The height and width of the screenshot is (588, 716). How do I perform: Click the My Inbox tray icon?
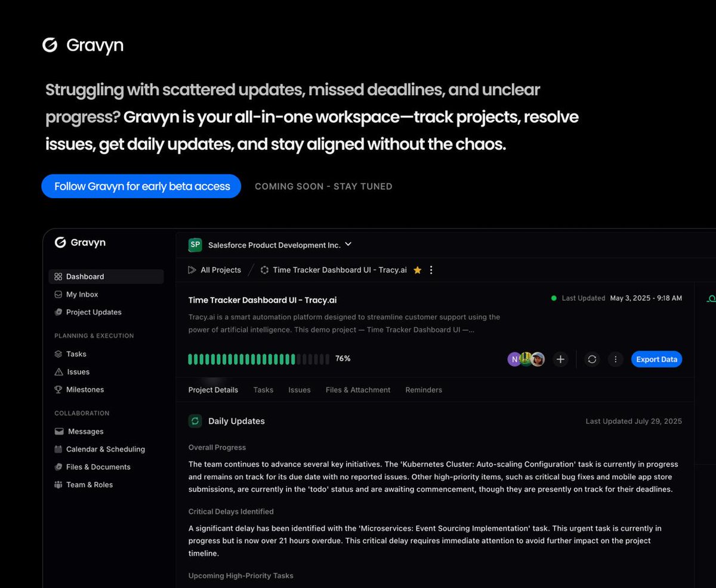58,294
